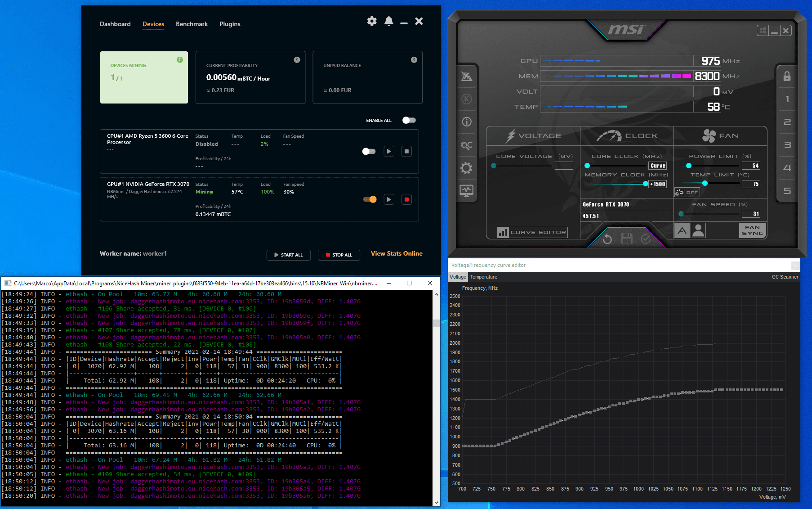Screen dimensions: 812x509
Task: Select Afterburner profile 3
Action: (787, 145)
